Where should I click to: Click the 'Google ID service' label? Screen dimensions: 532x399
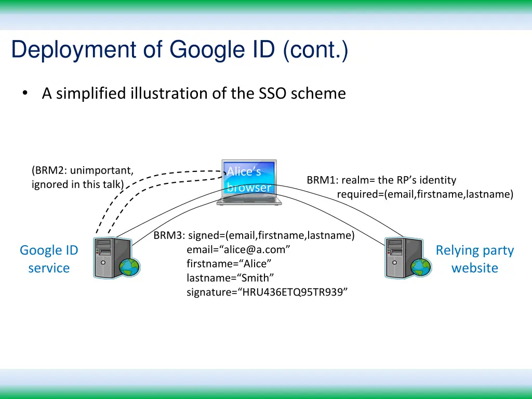tap(49, 259)
